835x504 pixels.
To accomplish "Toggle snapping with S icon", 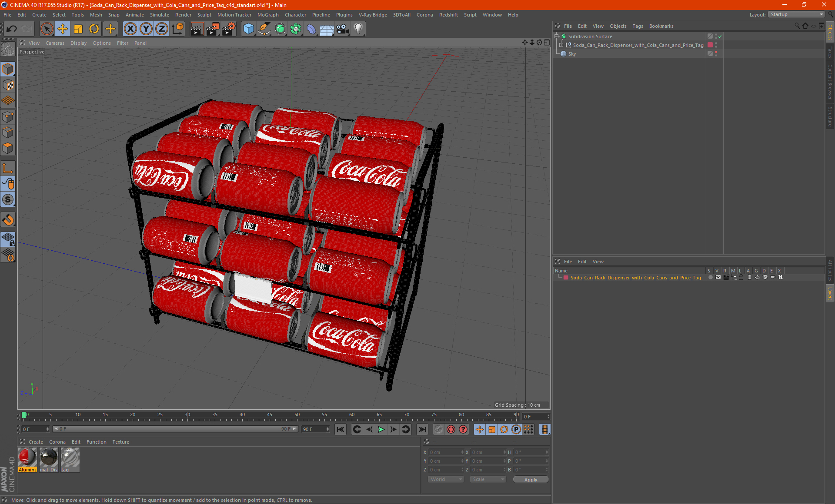I will 8,199.
